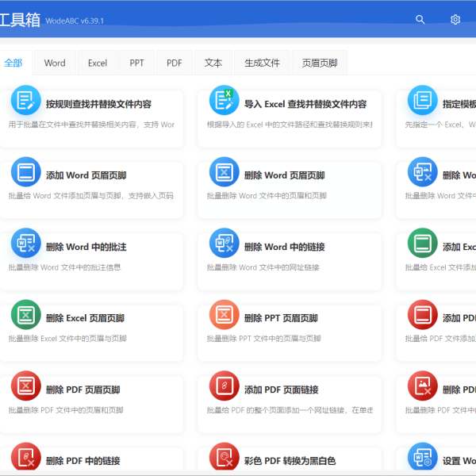Click description 批量删除 Word 文件中的页眉和页脚
This screenshot has height=476, width=476.
267,196
